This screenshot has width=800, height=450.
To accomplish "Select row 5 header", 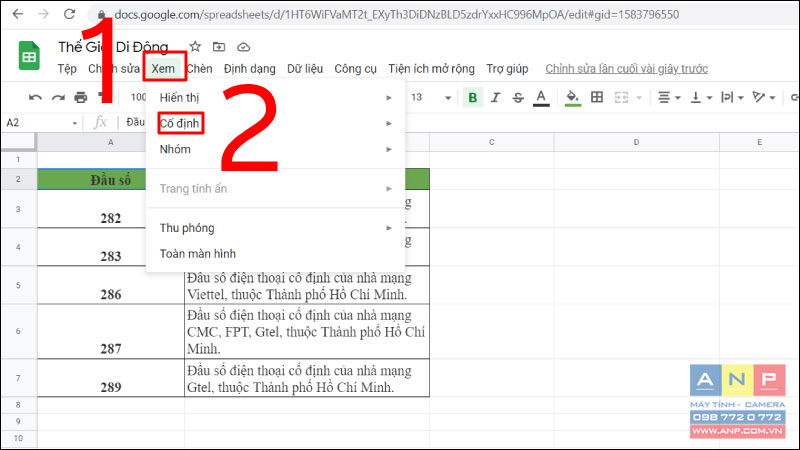I will tap(18, 285).
